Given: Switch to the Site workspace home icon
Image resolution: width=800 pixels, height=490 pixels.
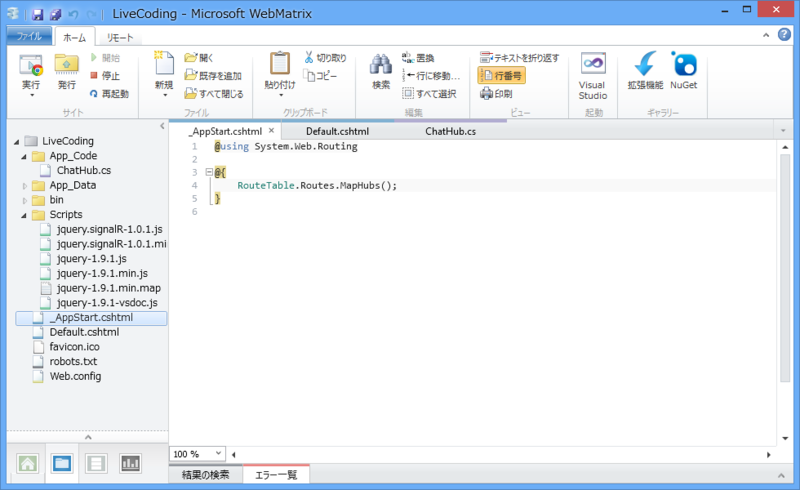Looking at the screenshot, I should (x=28, y=463).
